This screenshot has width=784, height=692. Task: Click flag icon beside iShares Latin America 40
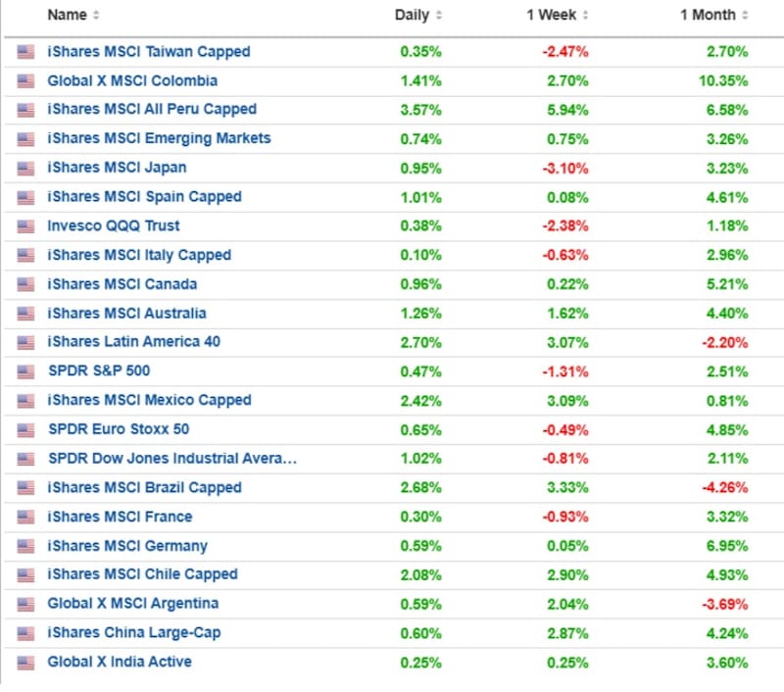point(25,342)
